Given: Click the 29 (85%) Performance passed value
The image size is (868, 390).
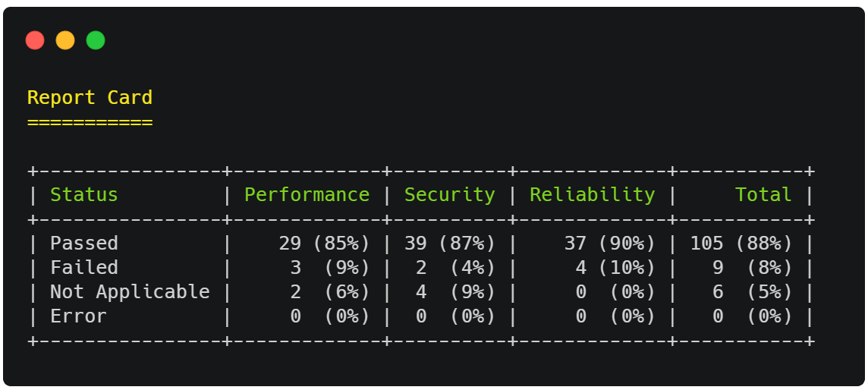Looking at the screenshot, I should [325, 244].
